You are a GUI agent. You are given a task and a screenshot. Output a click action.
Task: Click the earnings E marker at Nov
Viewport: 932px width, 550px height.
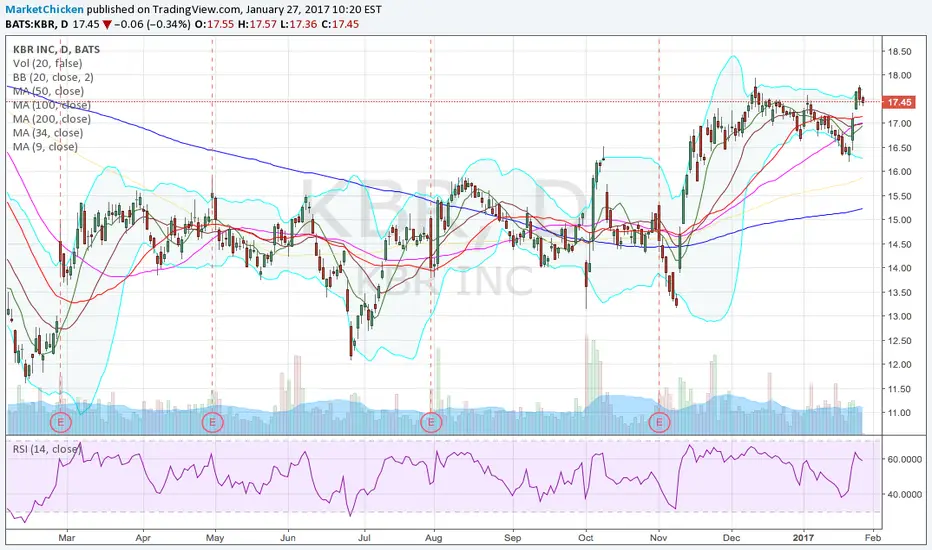point(659,423)
